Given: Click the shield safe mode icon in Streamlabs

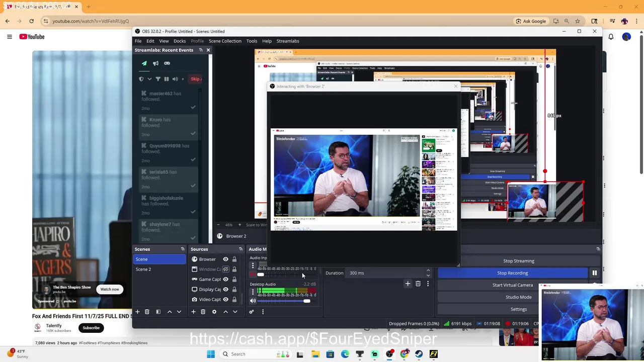Looking at the screenshot, I should click(x=141, y=79).
